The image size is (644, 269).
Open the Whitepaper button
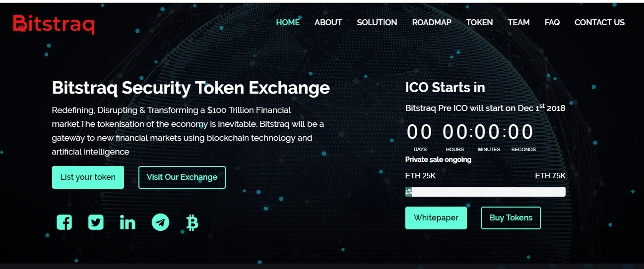tap(436, 218)
